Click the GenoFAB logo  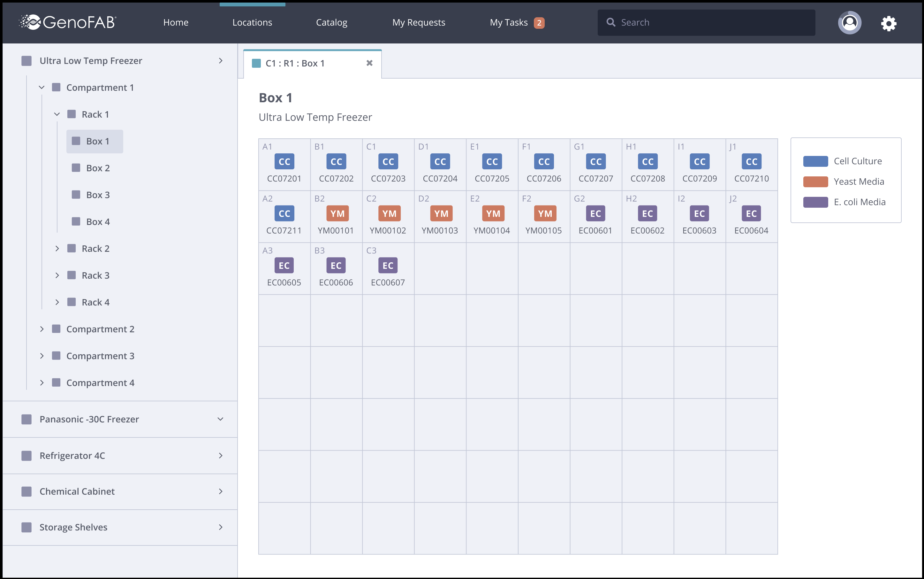click(x=67, y=22)
